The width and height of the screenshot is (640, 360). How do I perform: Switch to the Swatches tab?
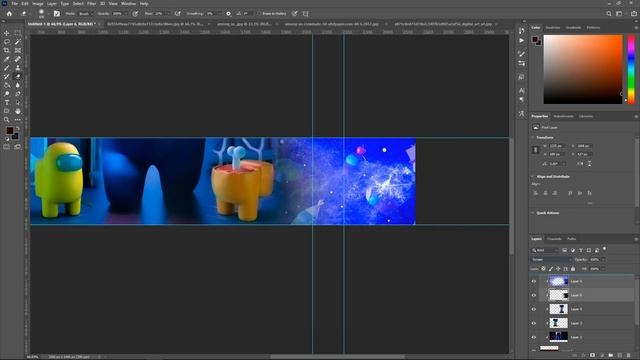pyautogui.click(x=553, y=28)
